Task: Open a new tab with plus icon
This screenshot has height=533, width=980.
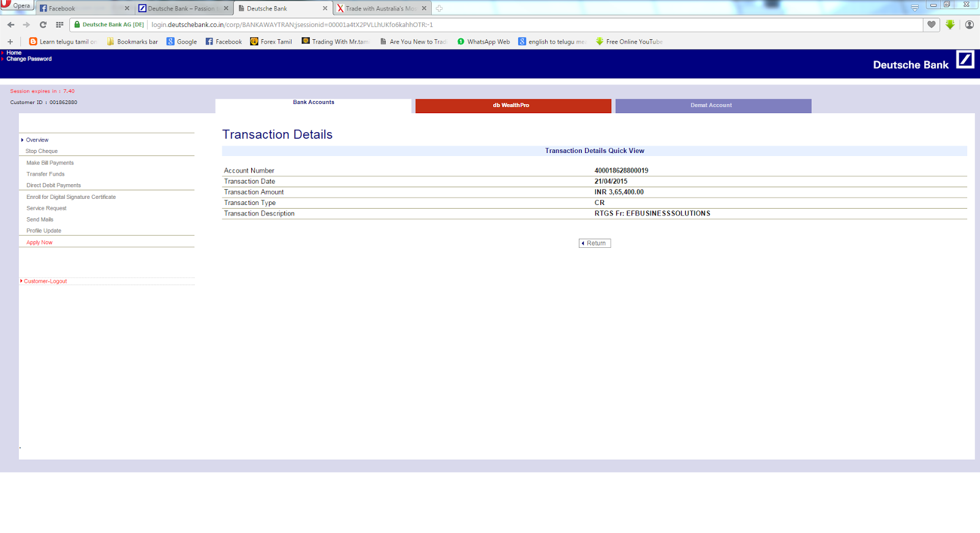Action: (x=439, y=9)
